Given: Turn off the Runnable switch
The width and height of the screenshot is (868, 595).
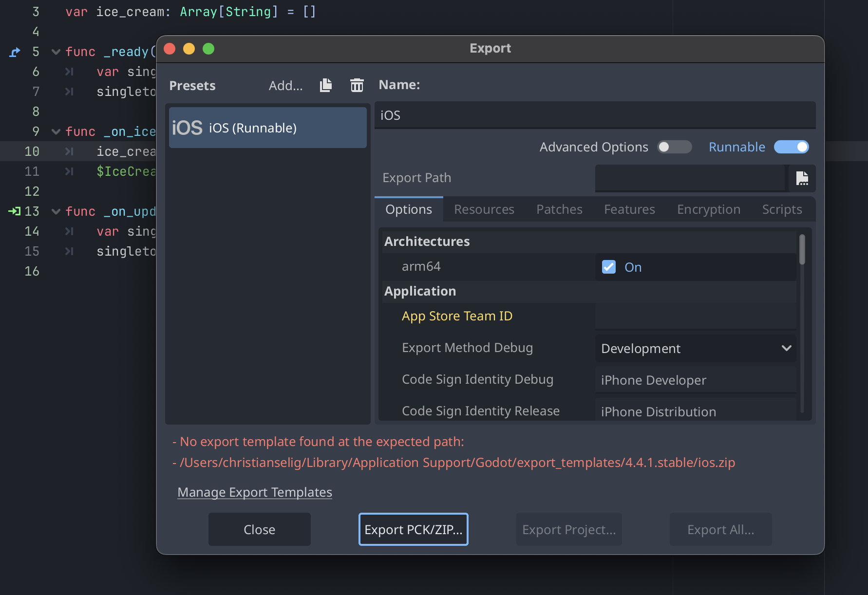Looking at the screenshot, I should [x=791, y=147].
